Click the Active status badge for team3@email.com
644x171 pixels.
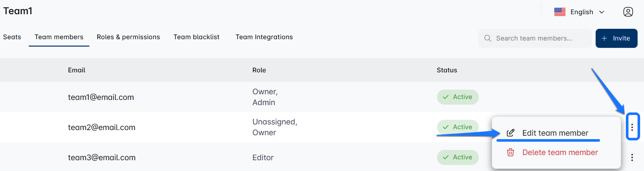coord(458,157)
